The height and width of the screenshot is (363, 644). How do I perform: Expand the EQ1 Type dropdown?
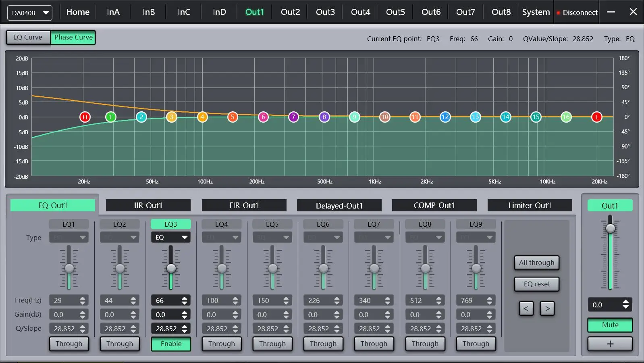pyautogui.click(x=69, y=237)
